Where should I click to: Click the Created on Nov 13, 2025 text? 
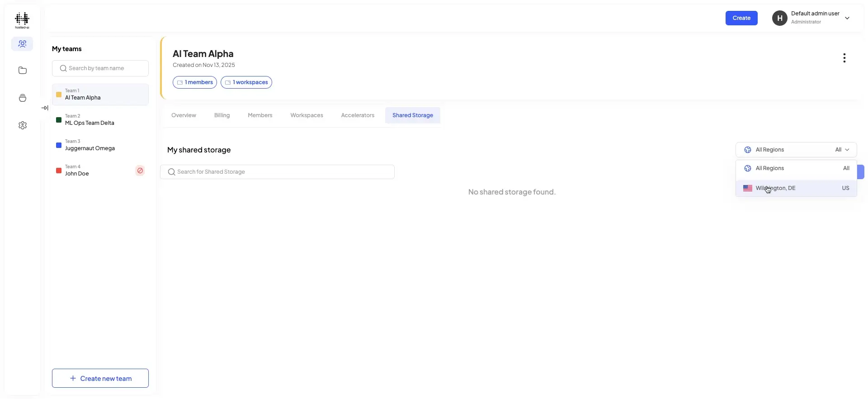(204, 65)
